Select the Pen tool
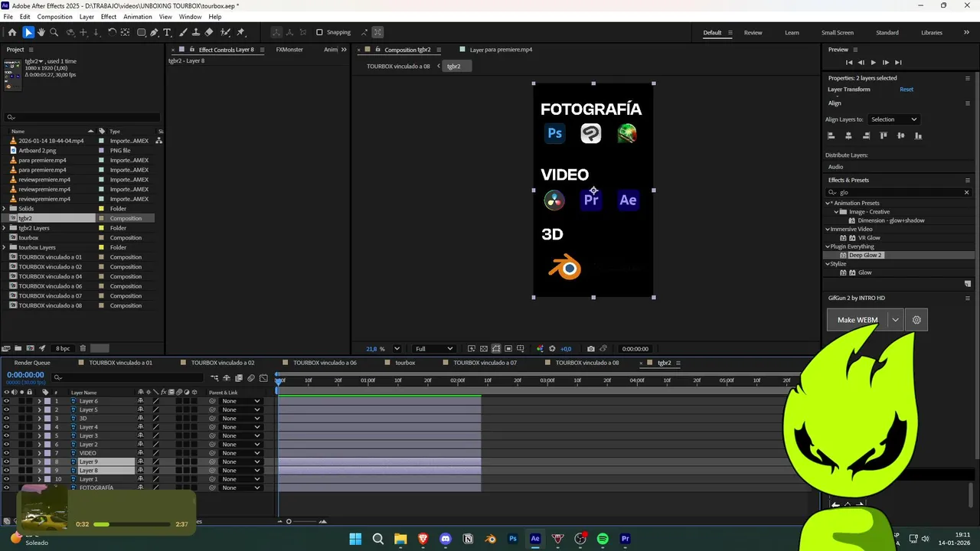The height and width of the screenshot is (551, 980). pyautogui.click(x=154, y=32)
